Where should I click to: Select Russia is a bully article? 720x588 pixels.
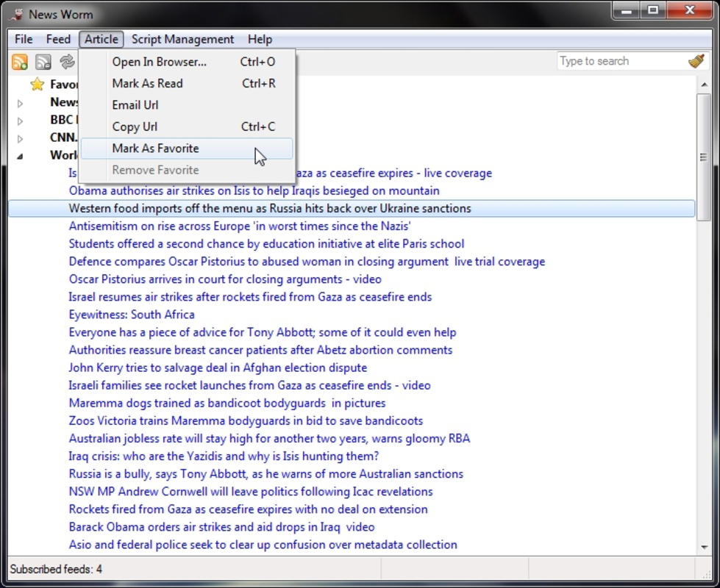(266, 473)
